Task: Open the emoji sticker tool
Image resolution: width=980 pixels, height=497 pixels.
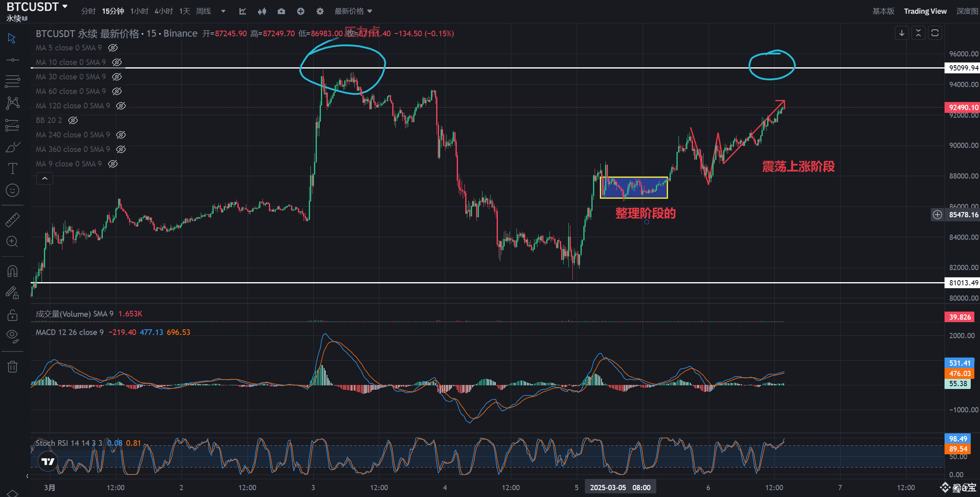Action: [12, 190]
